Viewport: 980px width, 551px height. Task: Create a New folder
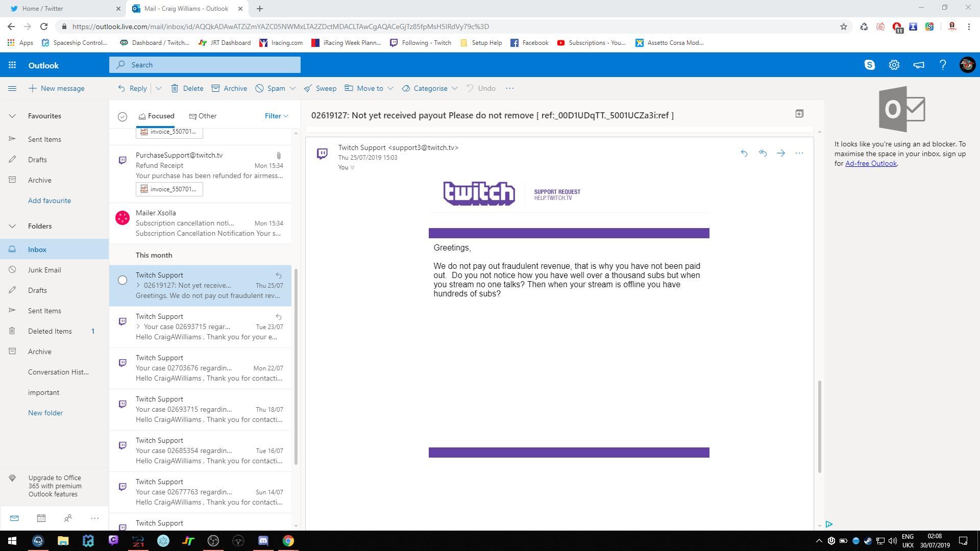click(x=45, y=413)
